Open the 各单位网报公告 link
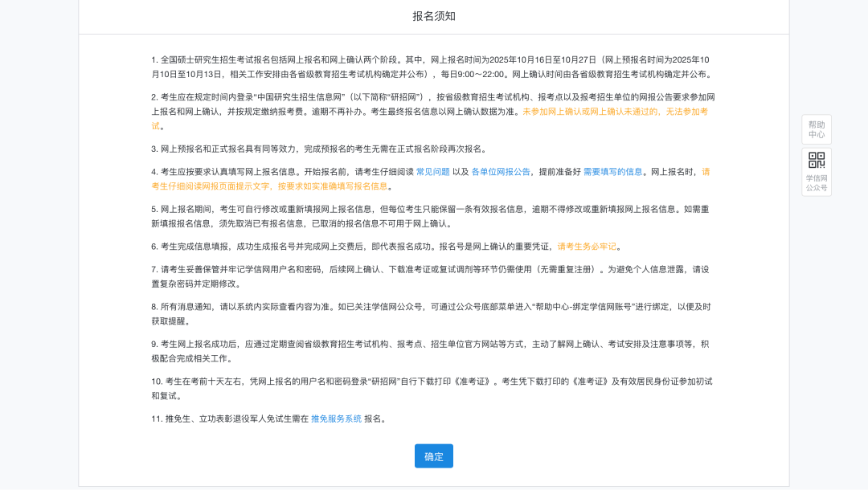 click(500, 172)
